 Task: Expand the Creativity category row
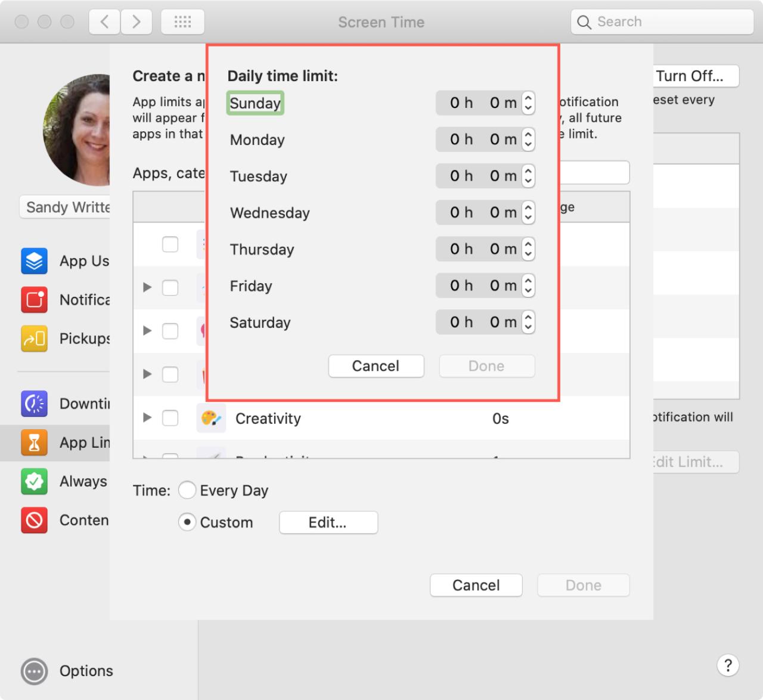(x=147, y=418)
